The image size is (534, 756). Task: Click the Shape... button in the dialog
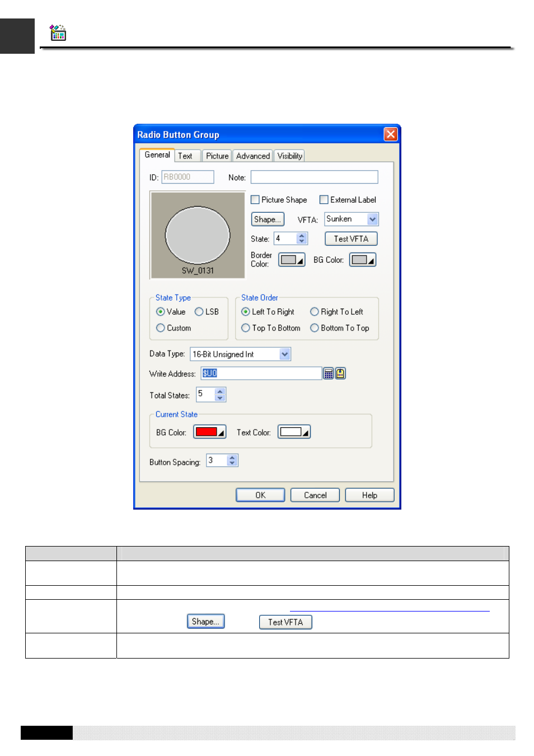point(268,220)
